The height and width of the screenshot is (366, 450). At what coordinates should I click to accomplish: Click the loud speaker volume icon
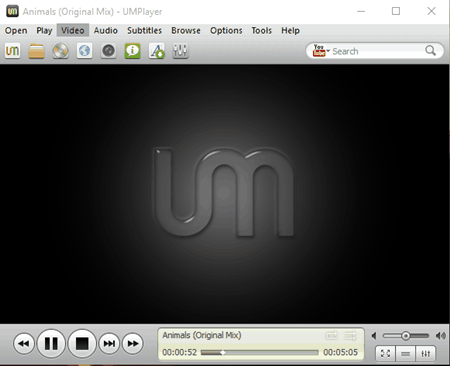tap(441, 336)
